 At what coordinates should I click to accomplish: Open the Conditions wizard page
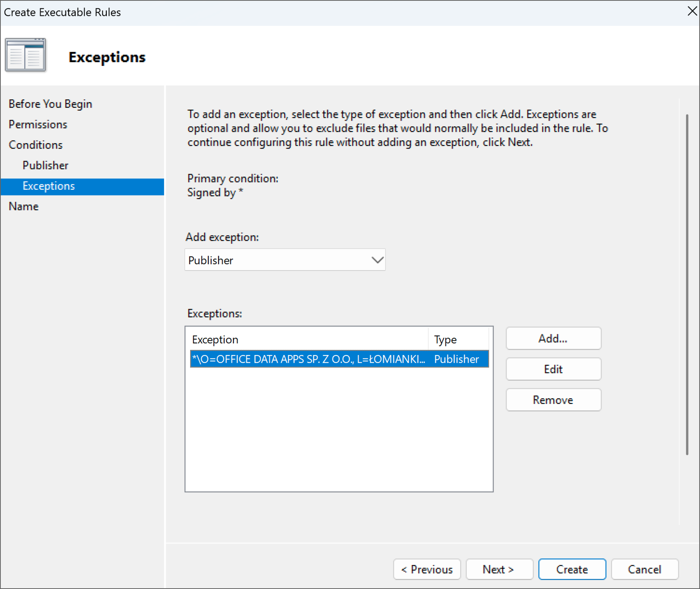click(35, 145)
